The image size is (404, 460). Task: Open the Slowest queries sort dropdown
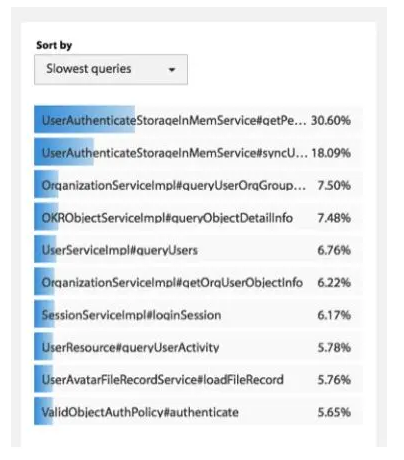[111, 69]
